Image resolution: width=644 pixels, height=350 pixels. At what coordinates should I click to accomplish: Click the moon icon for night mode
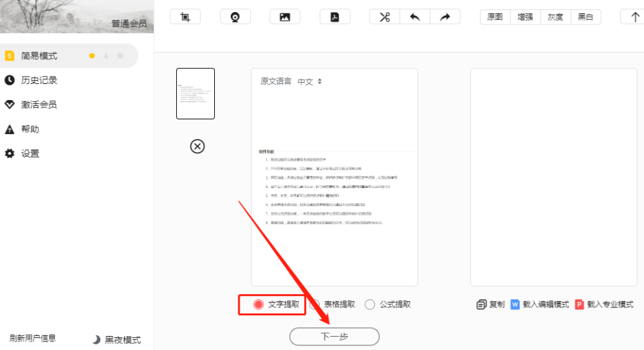[96, 340]
